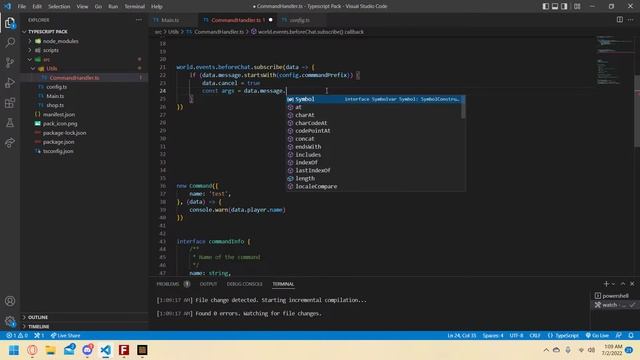Viewport: 640px width, 360px height.
Task: Open File Explorer from taskbar
Action: click(x=51, y=350)
